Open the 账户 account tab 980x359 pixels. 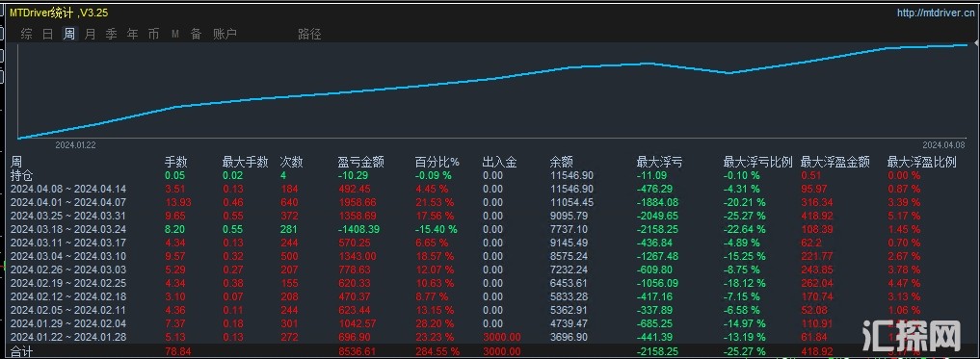(225, 34)
